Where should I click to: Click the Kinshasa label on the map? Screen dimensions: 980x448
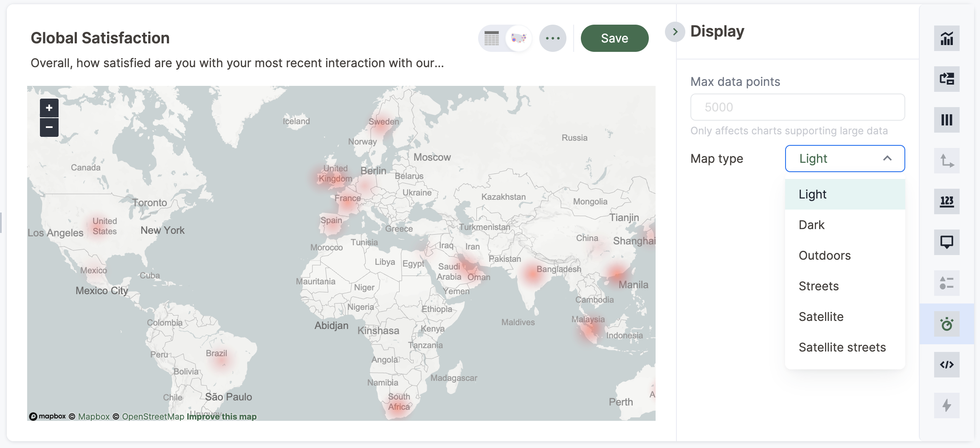pyautogui.click(x=378, y=331)
